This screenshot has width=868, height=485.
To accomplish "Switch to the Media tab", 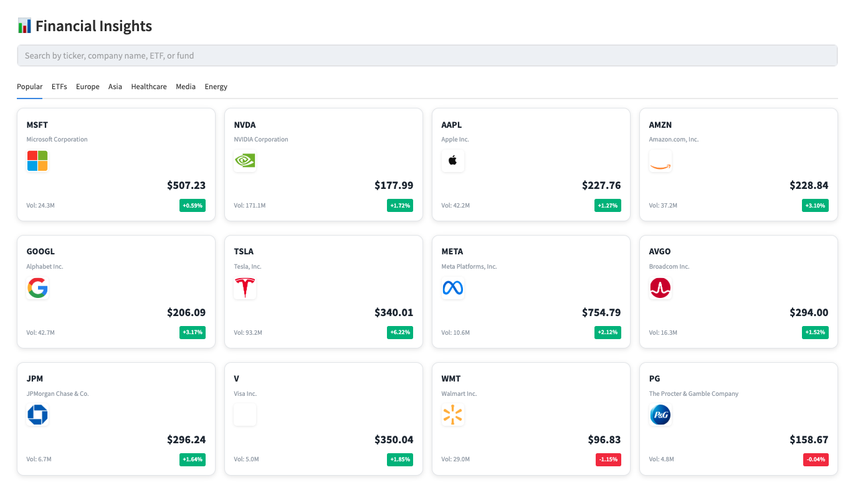I will point(186,87).
